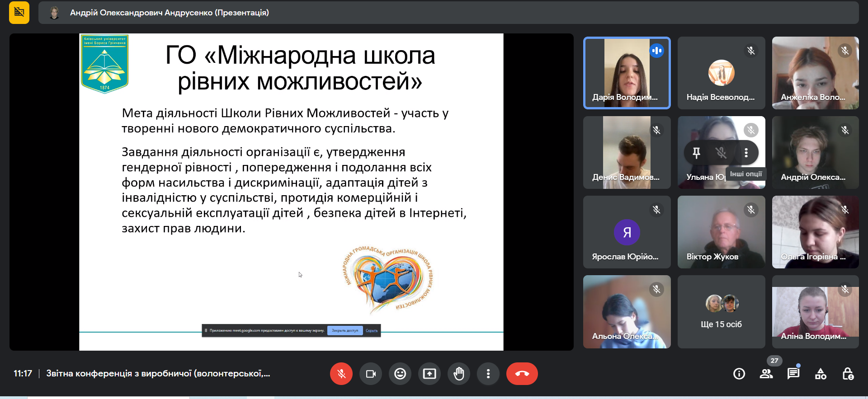Click the muted mic icon on Альона's tile
Image resolution: width=868 pixels, height=399 pixels.
click(656, 289)
